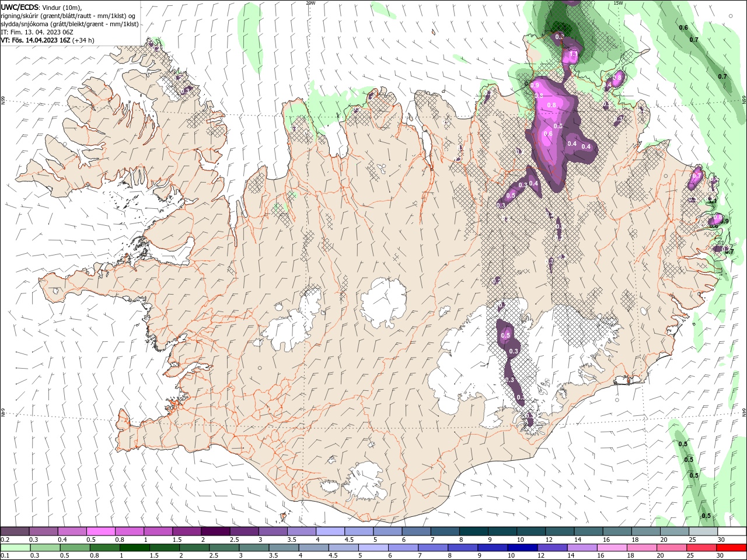
Task: Click the '20W' longitude label at top
Action: (310, 3)
